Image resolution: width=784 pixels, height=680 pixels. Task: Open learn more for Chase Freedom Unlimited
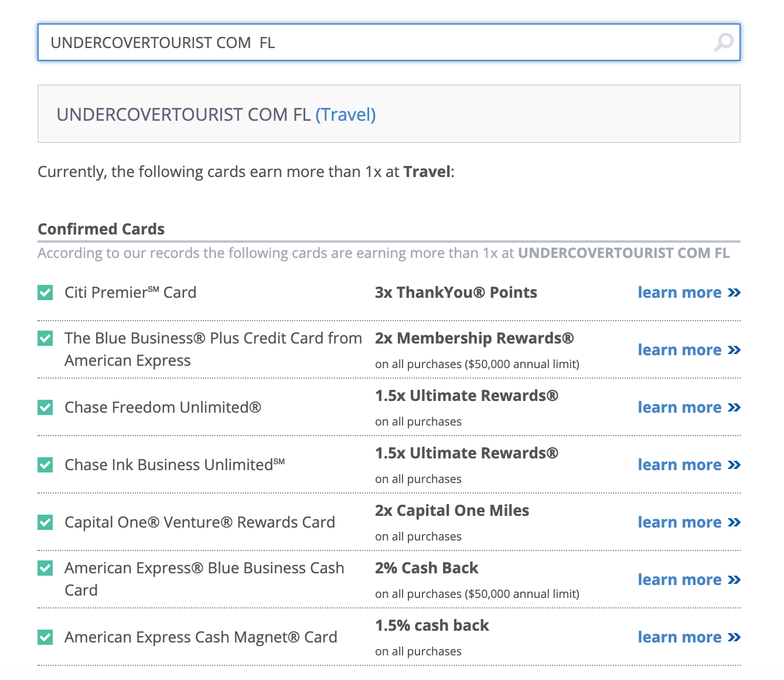tap(688, 407)
